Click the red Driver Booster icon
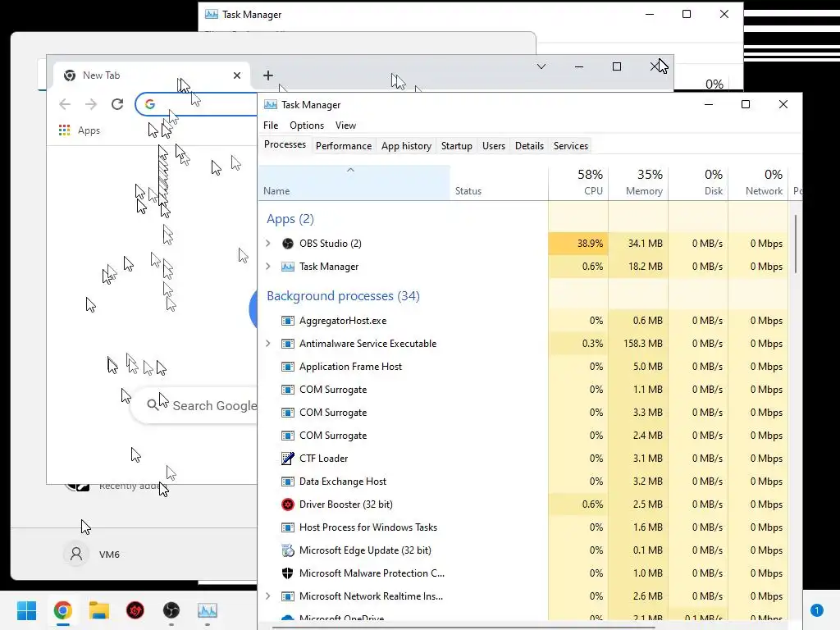840x630 pixels. pos(288,504)
